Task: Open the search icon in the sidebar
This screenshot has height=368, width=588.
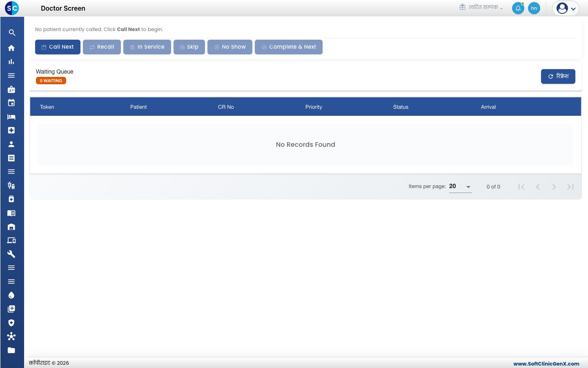Action: pos(12,33)
